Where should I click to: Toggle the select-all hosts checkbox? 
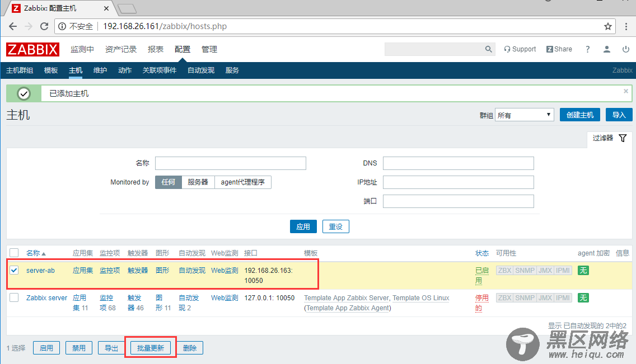click(x=14, y=253)
